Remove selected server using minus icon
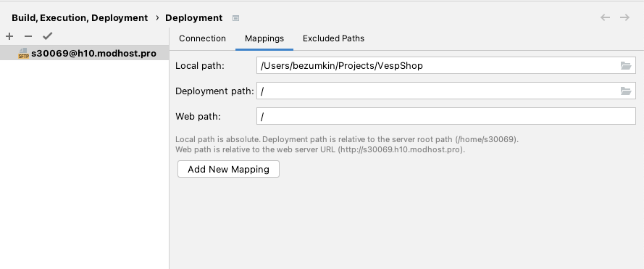The height and width of the screenshot is (269, 644). pos(28,36)
